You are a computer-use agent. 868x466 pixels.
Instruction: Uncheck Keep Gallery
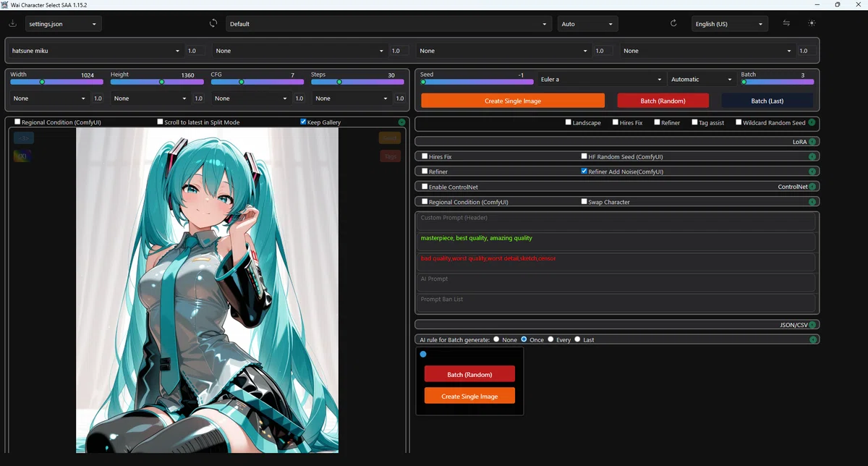click(303, 122)
